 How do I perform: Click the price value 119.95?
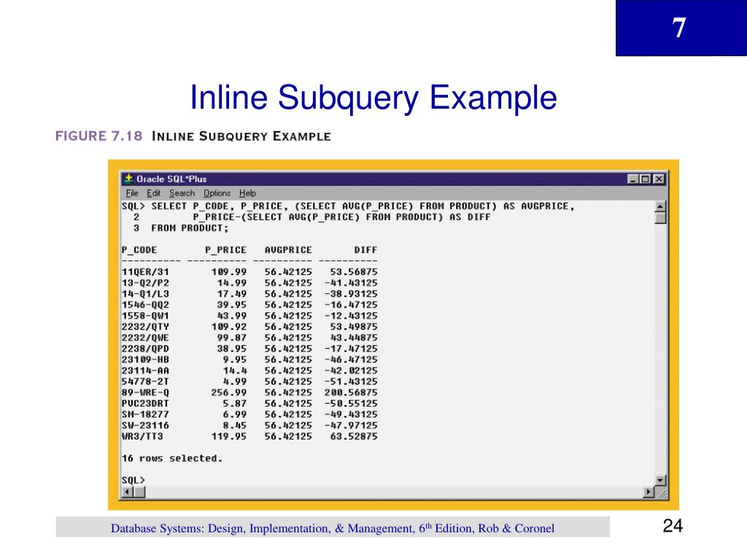[x=228, y=436]
